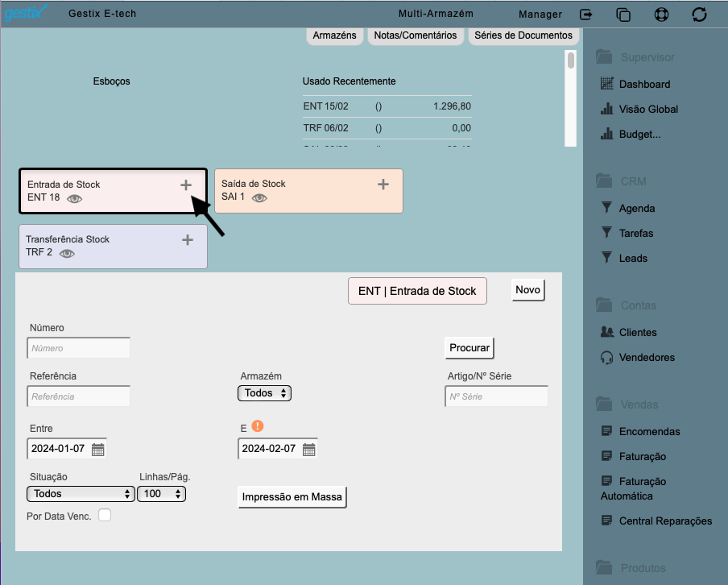Open Tarefas in CRM section
728x585 pixels.
tap(627, 233)
